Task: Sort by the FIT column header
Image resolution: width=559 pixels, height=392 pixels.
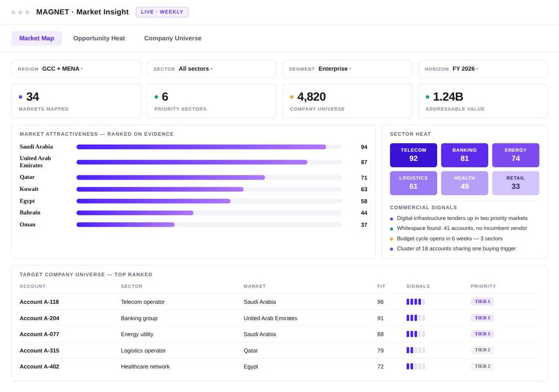Action: coord(381,286)
